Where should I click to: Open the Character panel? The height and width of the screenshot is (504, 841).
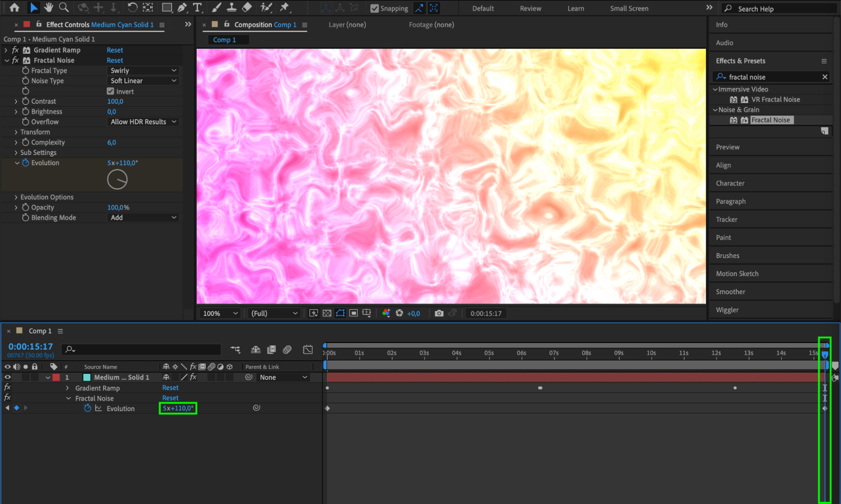coord(730,183)
